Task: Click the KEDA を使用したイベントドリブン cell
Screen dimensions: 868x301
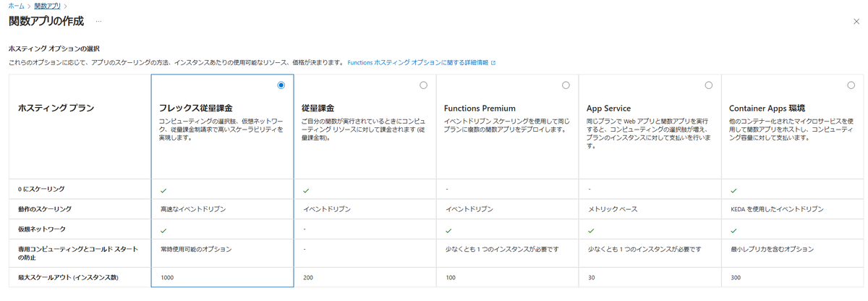Action: [x=777, y=208]
